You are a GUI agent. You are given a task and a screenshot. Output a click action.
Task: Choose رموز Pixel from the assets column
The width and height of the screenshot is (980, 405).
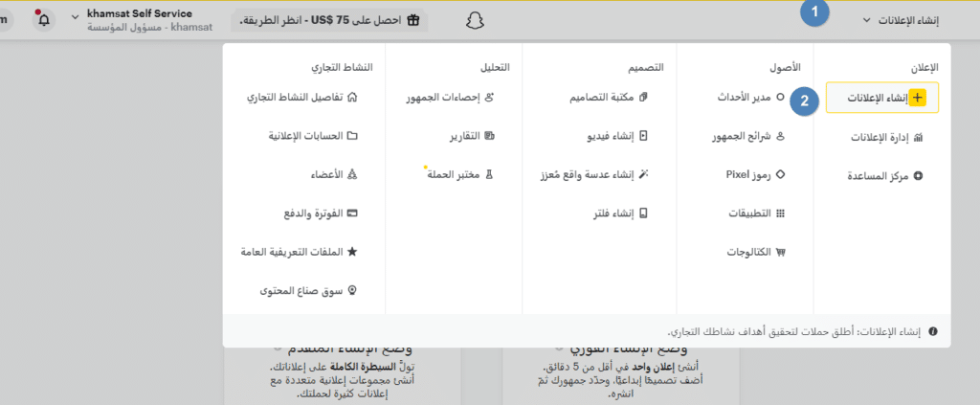point(755,175)
